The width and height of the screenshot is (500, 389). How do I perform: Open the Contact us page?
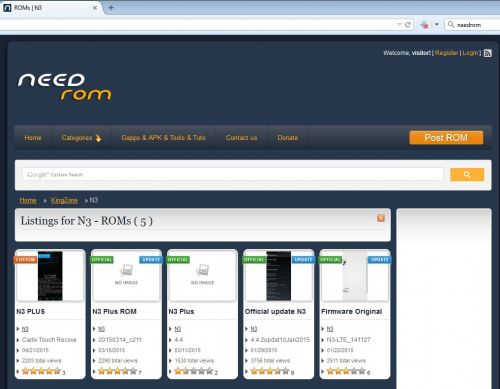tap(241, 138)
